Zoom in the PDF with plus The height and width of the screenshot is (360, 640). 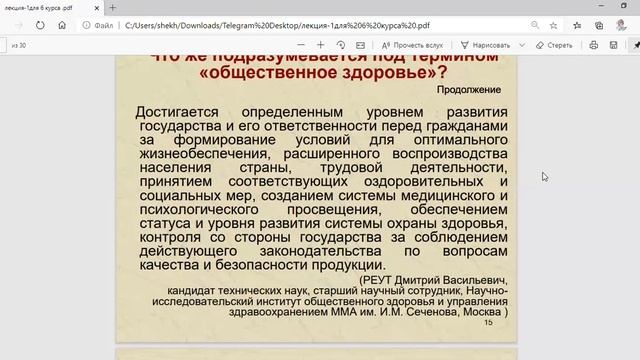point(321,45)
